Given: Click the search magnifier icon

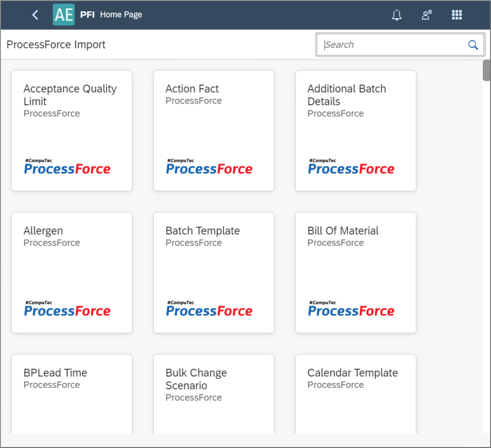Looking at the screenshot, I should pos(473,45).
